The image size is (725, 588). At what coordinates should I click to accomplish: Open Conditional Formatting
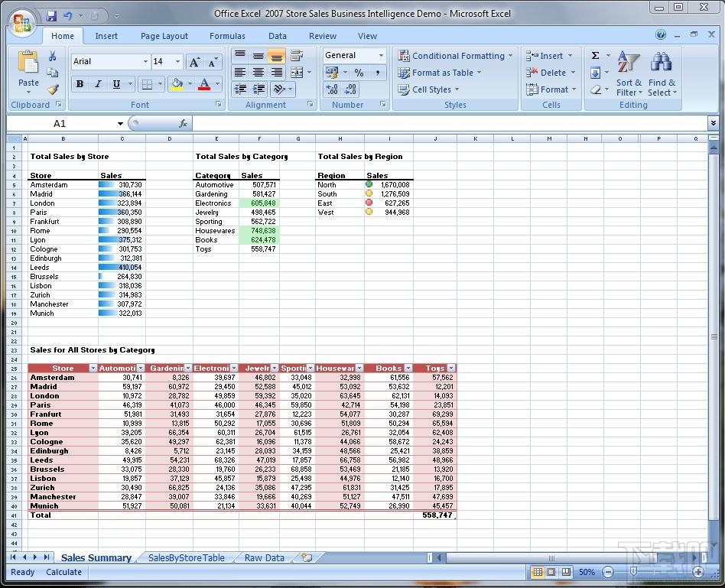(x=454, y=55)
